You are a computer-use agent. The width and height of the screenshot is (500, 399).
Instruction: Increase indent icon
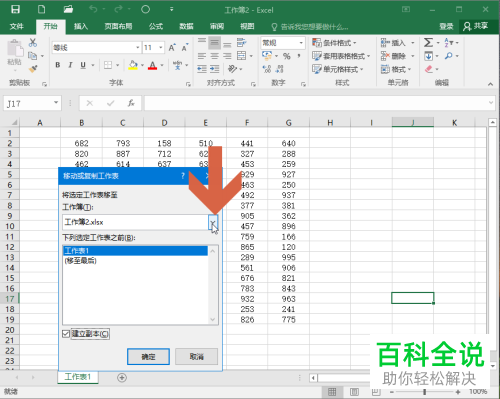click(214, 69)
